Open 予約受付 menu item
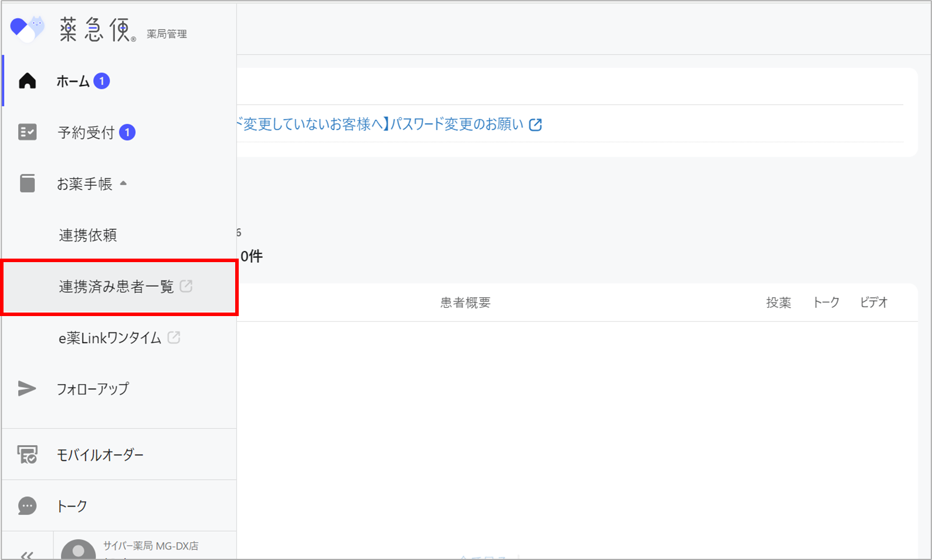Viewport: 932px width, 560px height. [x=86, y=133]
